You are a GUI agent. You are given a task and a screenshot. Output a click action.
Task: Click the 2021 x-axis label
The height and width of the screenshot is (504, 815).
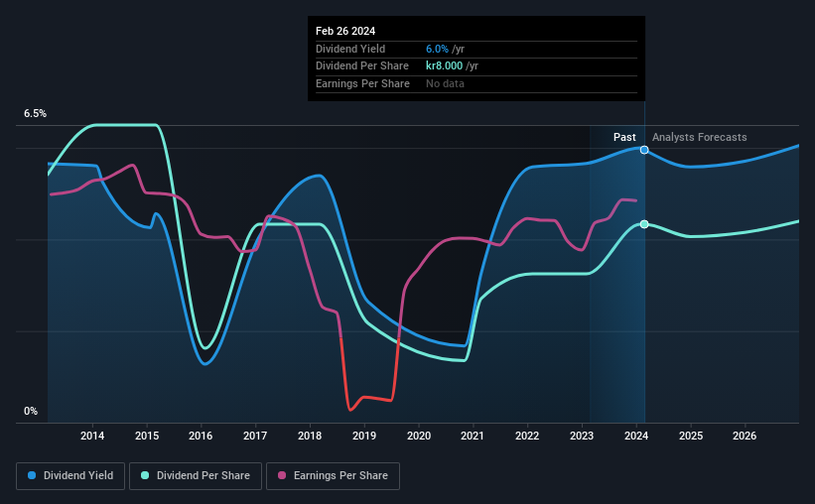[x=473, y=436]
